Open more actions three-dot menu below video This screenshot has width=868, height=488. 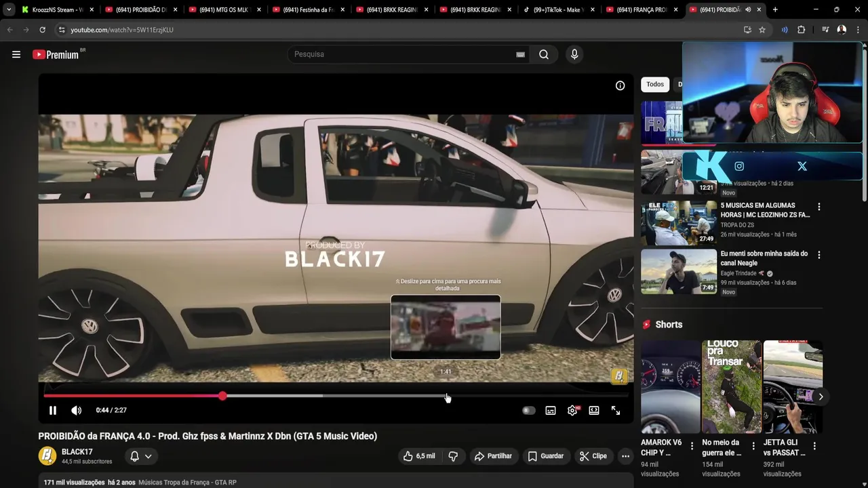click(625, 456)
